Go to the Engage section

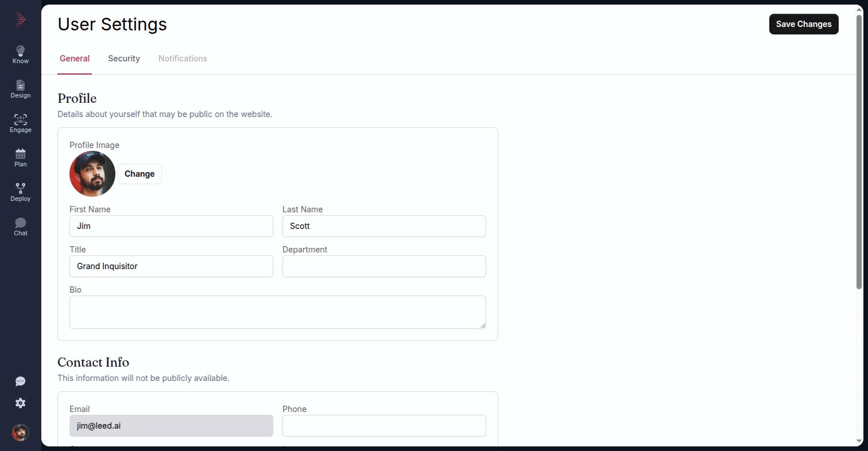[x=21, y=124]
